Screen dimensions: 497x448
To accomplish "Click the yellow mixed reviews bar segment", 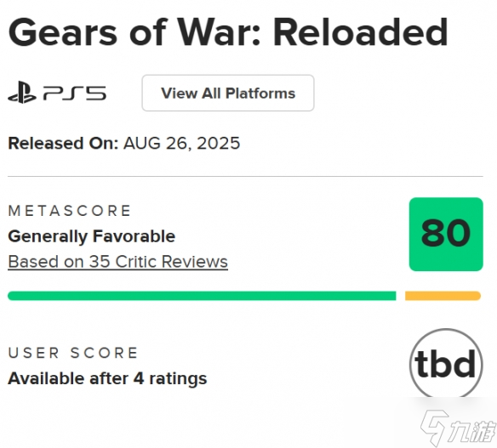I will click(443, 296).
